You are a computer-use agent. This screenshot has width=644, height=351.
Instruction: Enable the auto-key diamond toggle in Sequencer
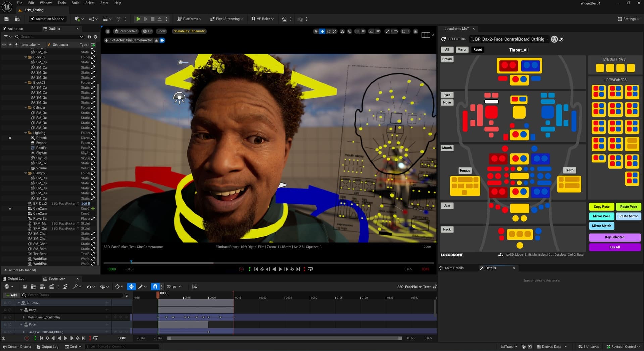coord(131,286)
